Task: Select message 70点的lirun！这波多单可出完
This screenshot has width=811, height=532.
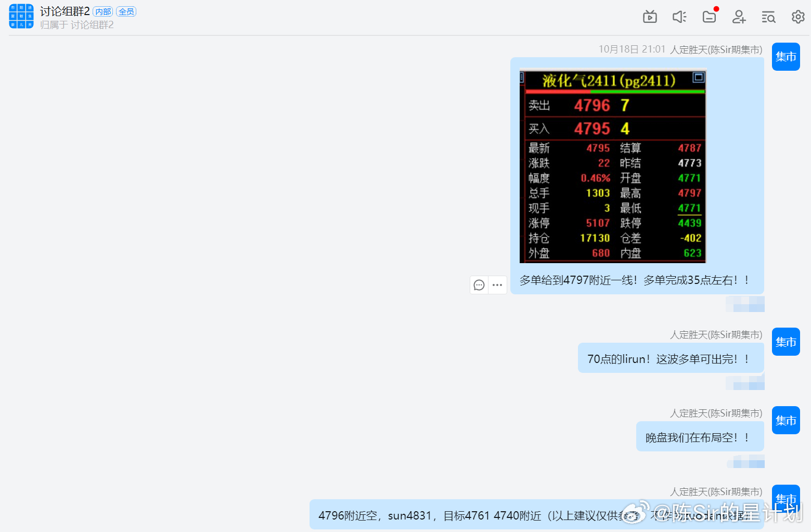Action: tap(671, 358)
